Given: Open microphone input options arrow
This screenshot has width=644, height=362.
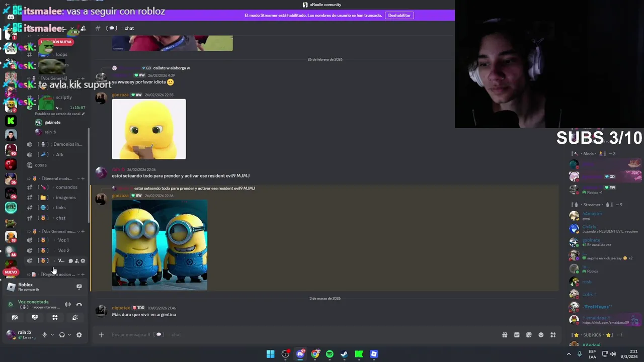Looking at the screenshot, I should [52, 335].
